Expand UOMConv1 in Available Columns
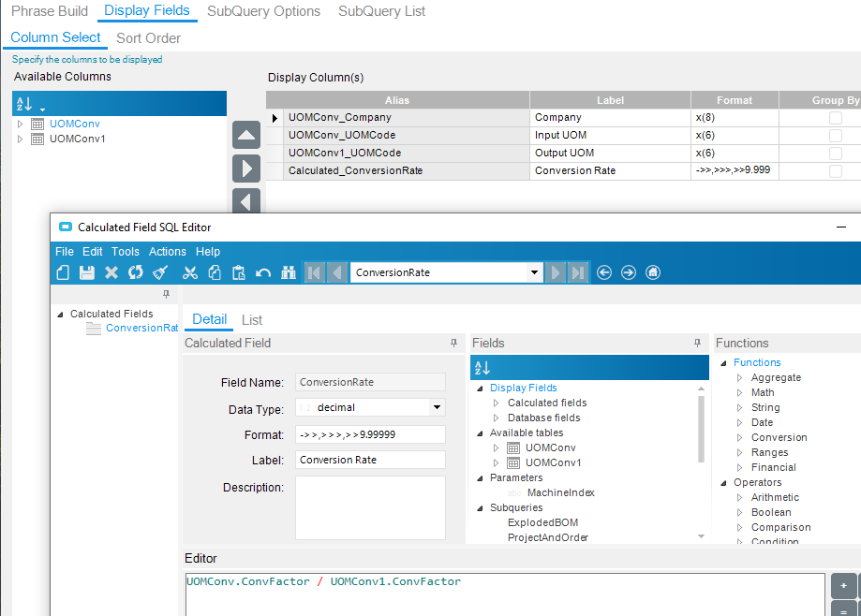861x616 pixels. pos(21,139)
